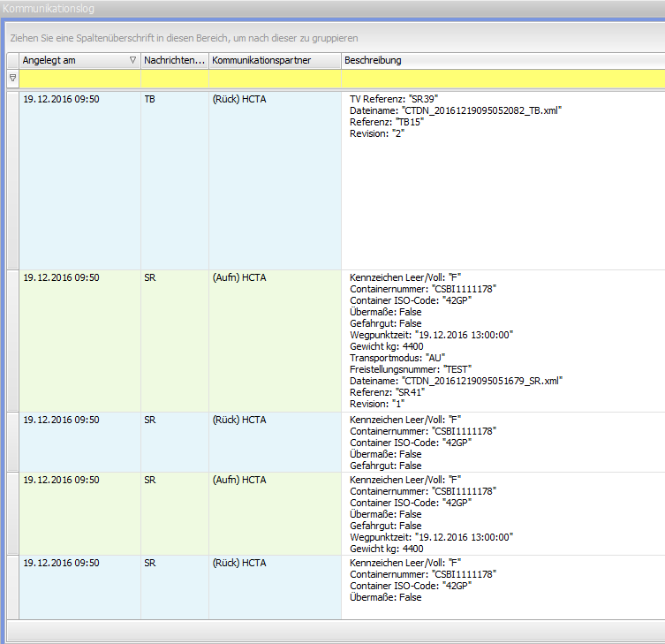
Task: Click the filter field under Nachrichten column
Action: [174, 79]
